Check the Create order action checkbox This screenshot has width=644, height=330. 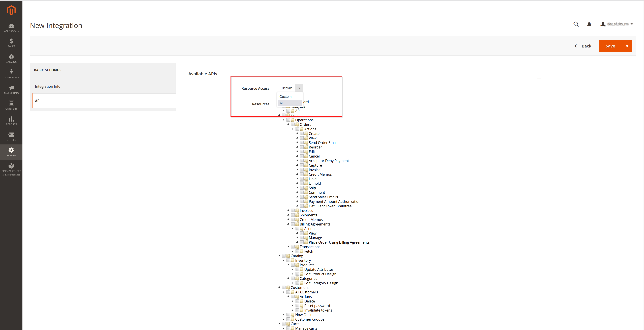click(302, 133)
